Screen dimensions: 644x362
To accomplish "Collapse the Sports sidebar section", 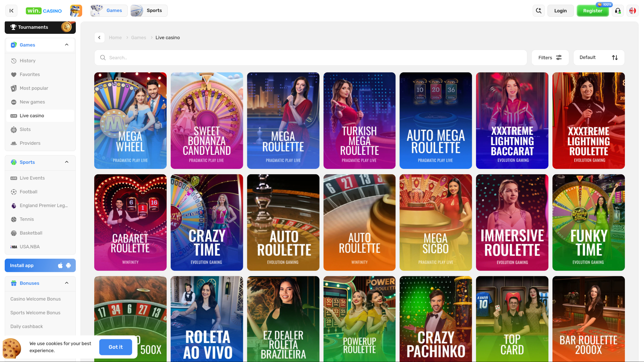I will click(67, 162).
